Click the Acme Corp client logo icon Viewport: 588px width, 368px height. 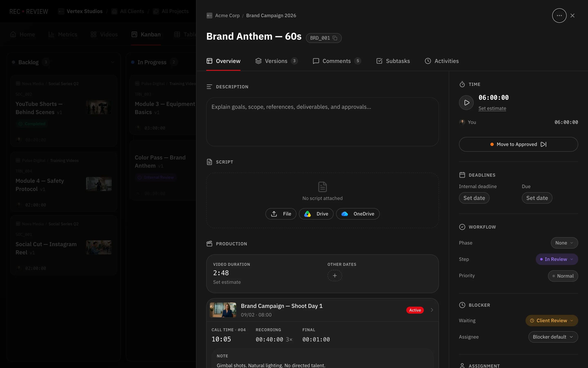(x=209, y=16)
